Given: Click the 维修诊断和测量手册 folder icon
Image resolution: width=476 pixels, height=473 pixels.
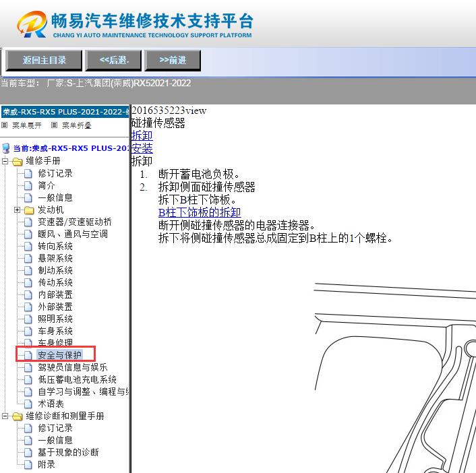Looking at the screenshot, I should click(x=18, y=416).
